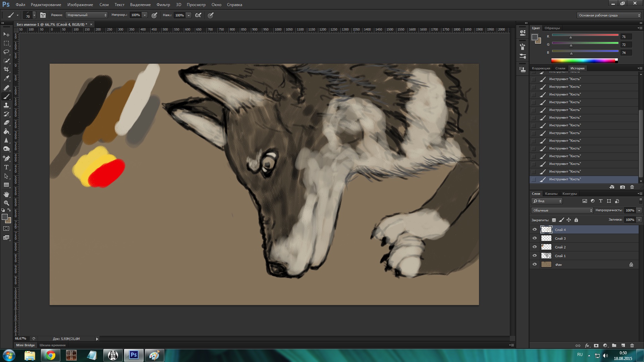
Task: Open Chrome from the taskbar
Action: click(50, 355)
